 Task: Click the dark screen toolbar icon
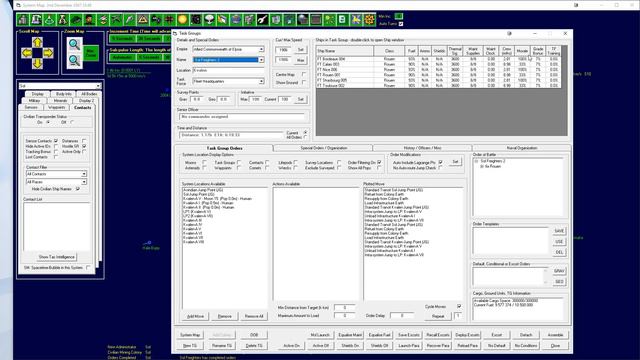[316, 19]
